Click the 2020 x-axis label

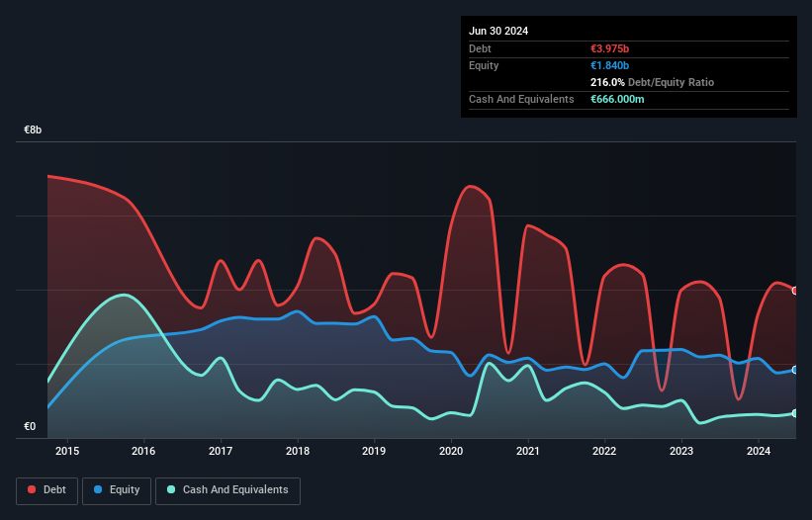tap(451, 451)
